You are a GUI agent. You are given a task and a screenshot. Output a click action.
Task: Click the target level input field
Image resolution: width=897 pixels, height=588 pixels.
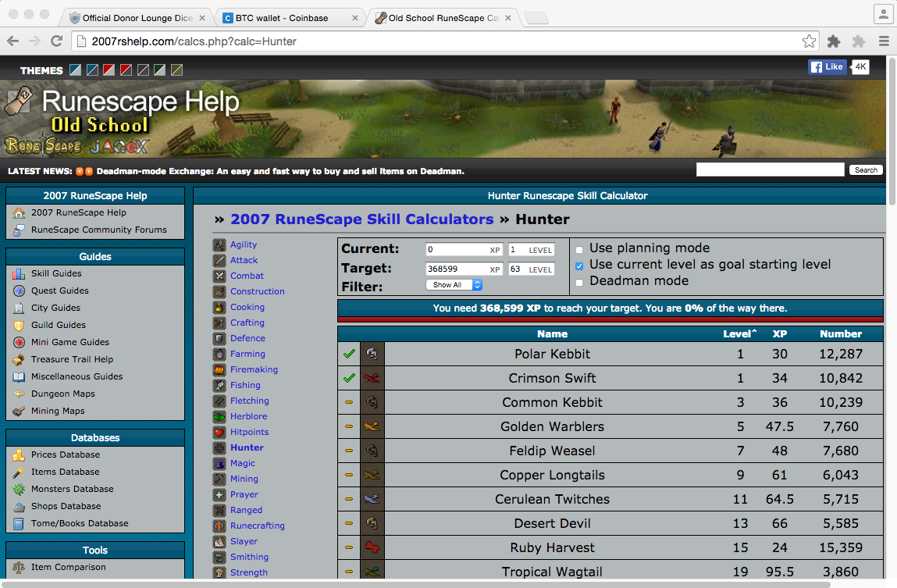point(532,269)
